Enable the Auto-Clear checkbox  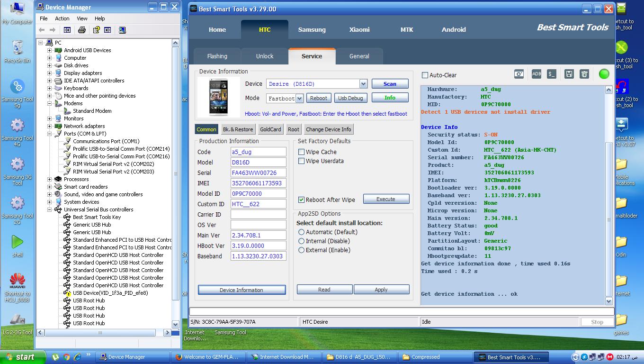[425, 75]
